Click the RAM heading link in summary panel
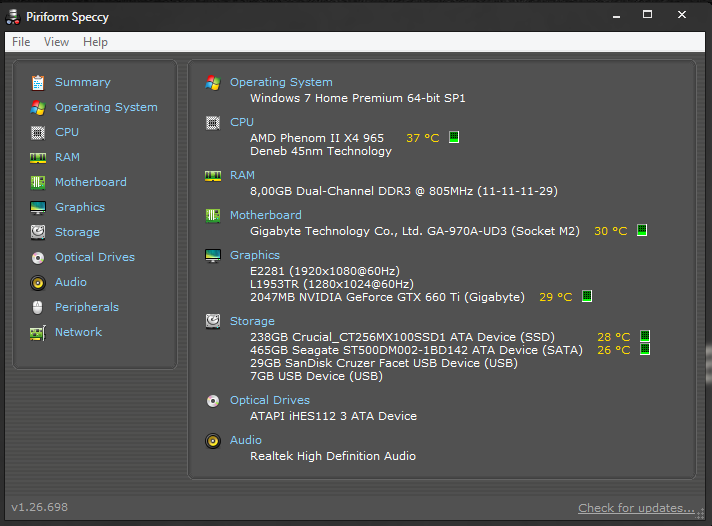The height and width of the screenshot is (526, 712). [242, 175]
